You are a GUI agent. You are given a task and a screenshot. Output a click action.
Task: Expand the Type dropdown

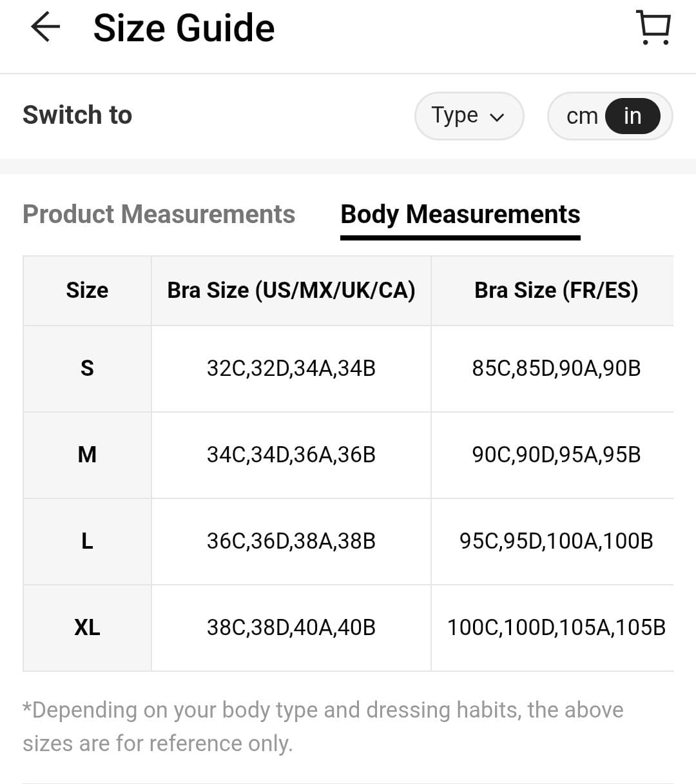[469, 116]
